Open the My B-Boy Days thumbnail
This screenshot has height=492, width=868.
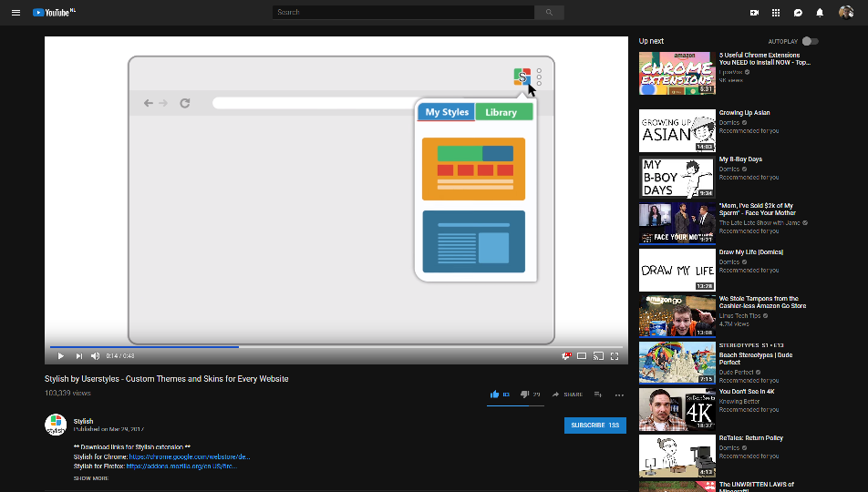[x=677, y=177]
